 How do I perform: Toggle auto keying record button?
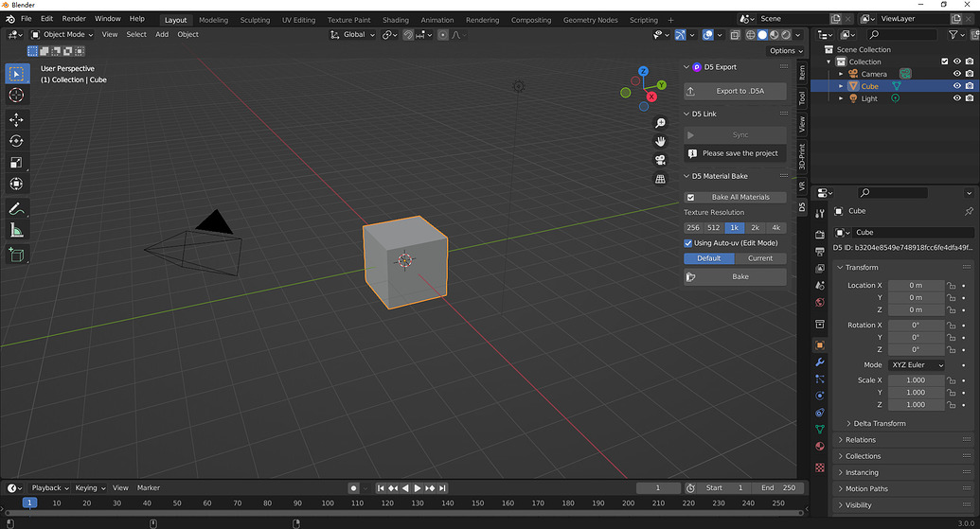pos(353,488)
